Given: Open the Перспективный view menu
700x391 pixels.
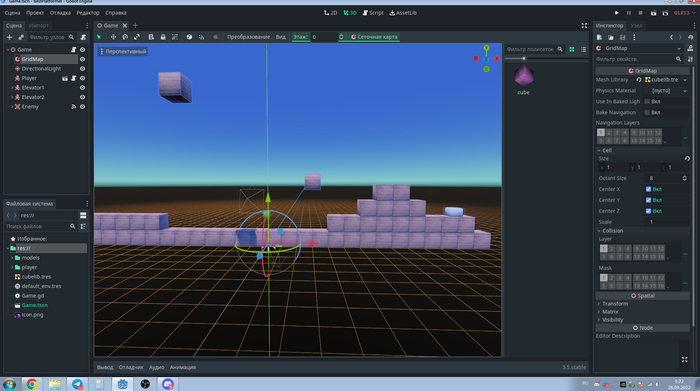Looking at the screenshot, I should coord(123,51).
